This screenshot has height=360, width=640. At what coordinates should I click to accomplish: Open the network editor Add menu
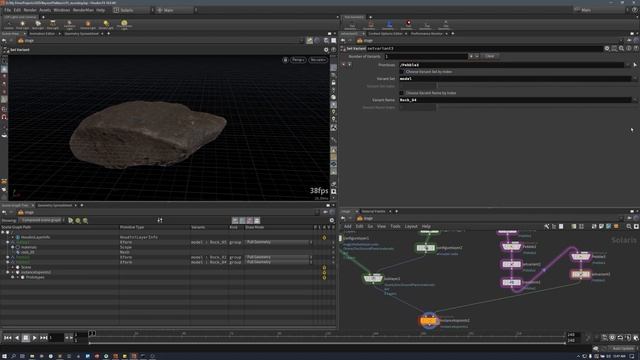tap(347, 227)
